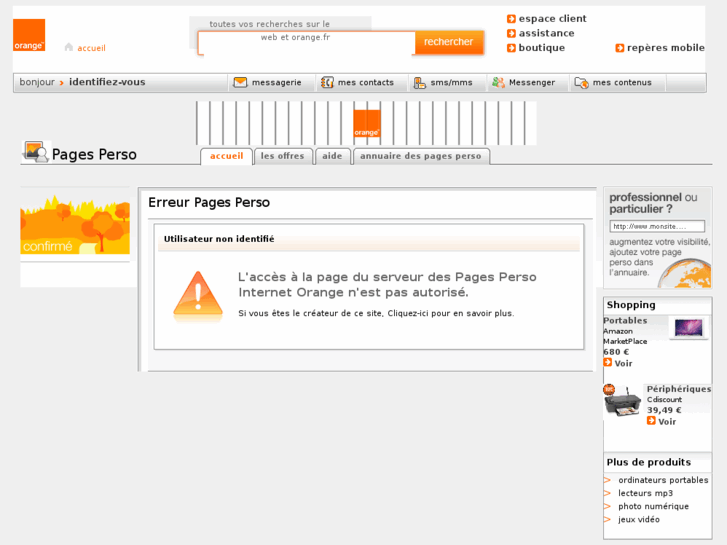
Task: Open the annuaire des pages perso tab
Action: [421, 156]
